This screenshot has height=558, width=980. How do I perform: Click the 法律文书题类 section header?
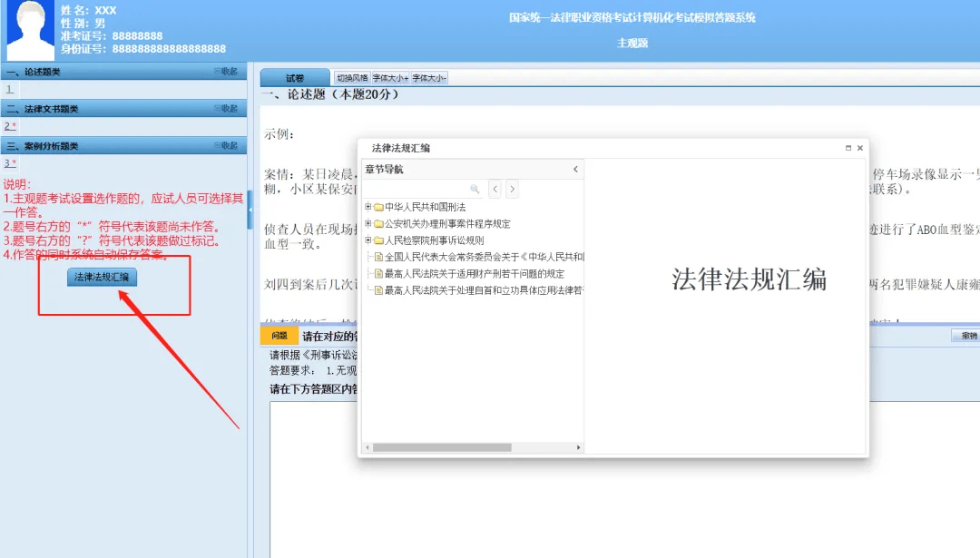coord(123,109)
